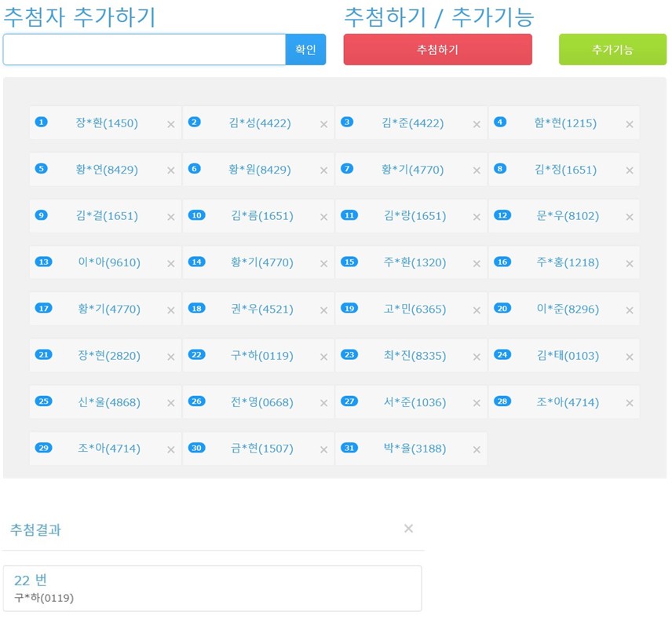
Task: Close the 추첨결과 result panel
Action: [x=408, y=529]
